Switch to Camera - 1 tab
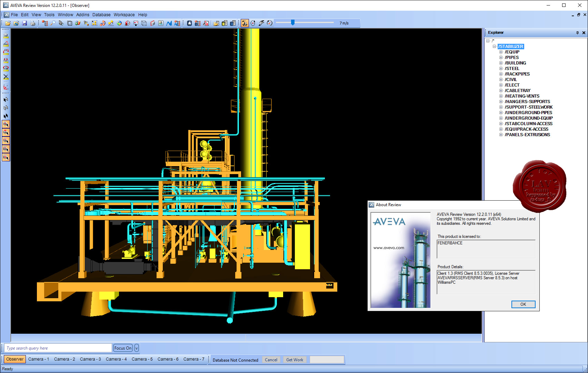Viewport: 588px width, 373px height. click(39, 359)
